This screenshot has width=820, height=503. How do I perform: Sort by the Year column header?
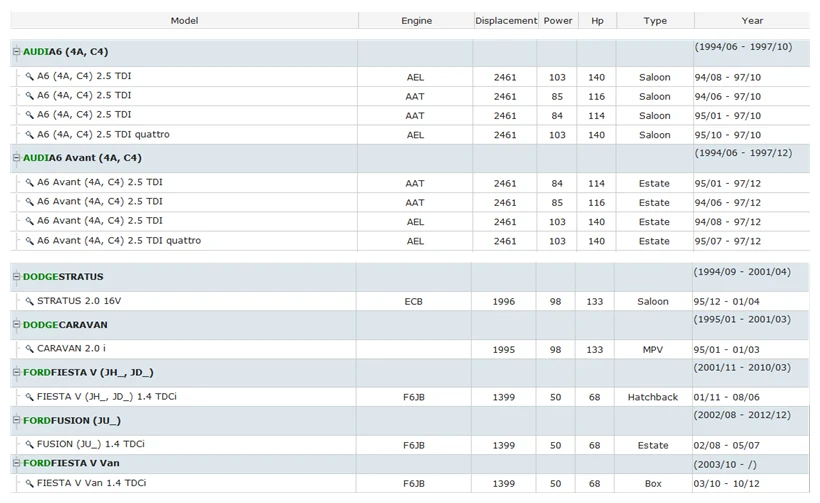[x=752, y=20]
